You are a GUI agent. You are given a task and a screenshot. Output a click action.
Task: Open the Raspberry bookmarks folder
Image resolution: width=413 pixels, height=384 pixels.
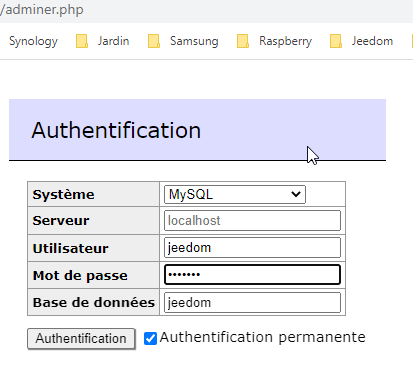click(275, 41)
